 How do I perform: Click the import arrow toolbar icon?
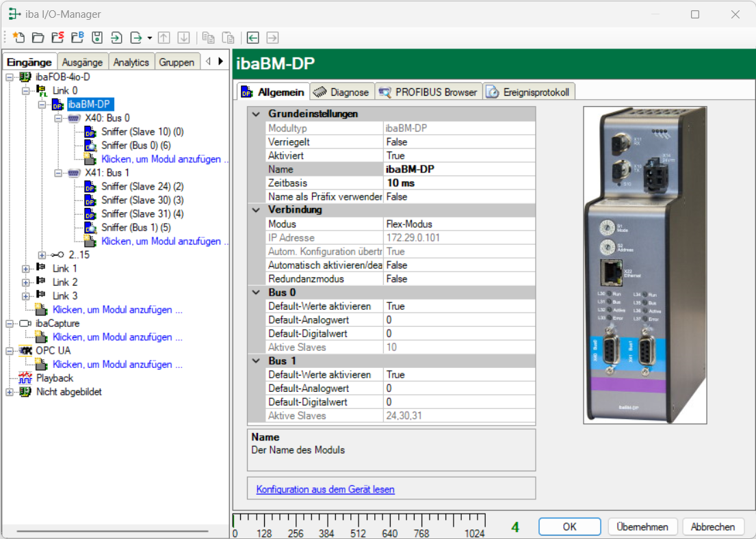click(116, 38)
